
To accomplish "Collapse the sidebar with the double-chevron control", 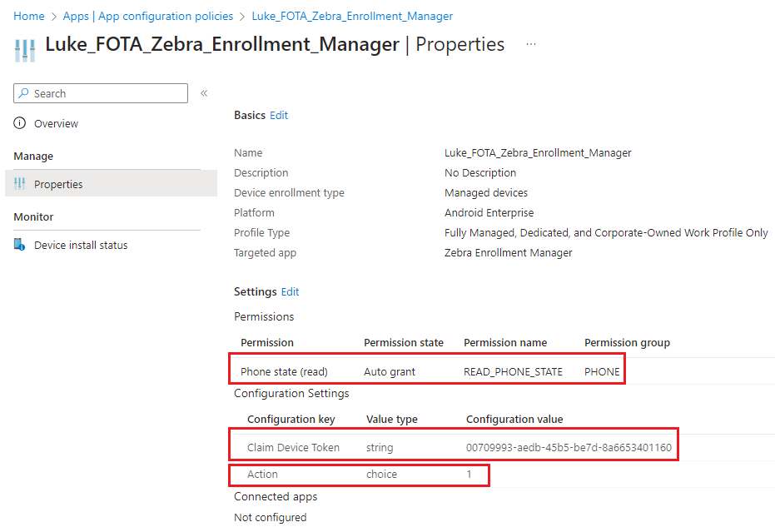I will pyautogui.click(x=204, y=93).
